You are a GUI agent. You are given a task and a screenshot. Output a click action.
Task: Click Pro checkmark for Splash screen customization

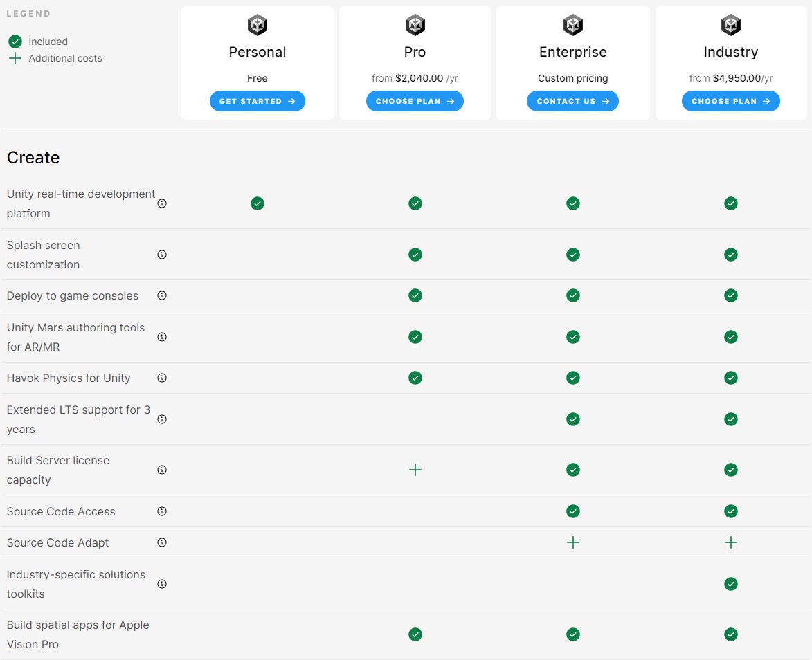click(x=415, y=255)
